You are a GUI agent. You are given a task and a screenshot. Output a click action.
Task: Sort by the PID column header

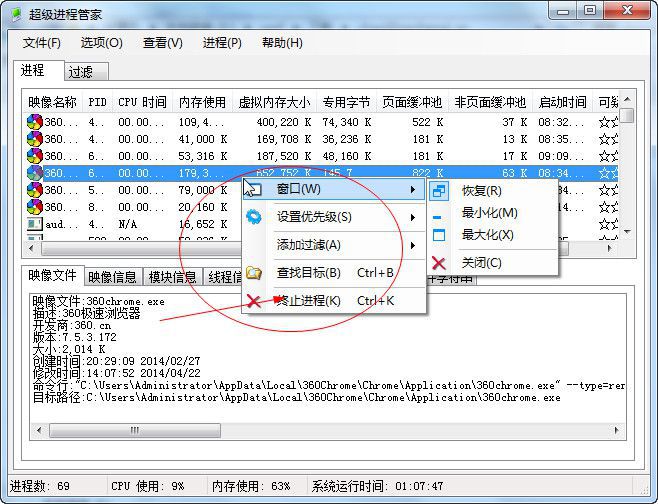coord(97,102)
